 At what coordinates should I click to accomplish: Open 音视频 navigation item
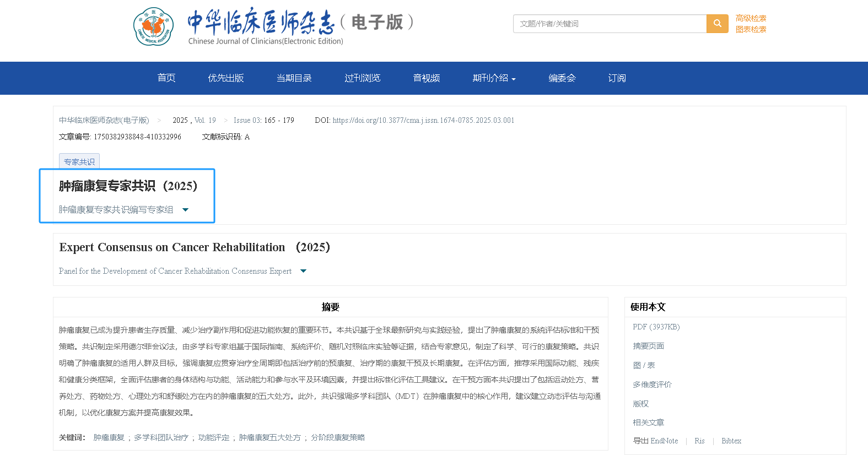coord(427,78)
